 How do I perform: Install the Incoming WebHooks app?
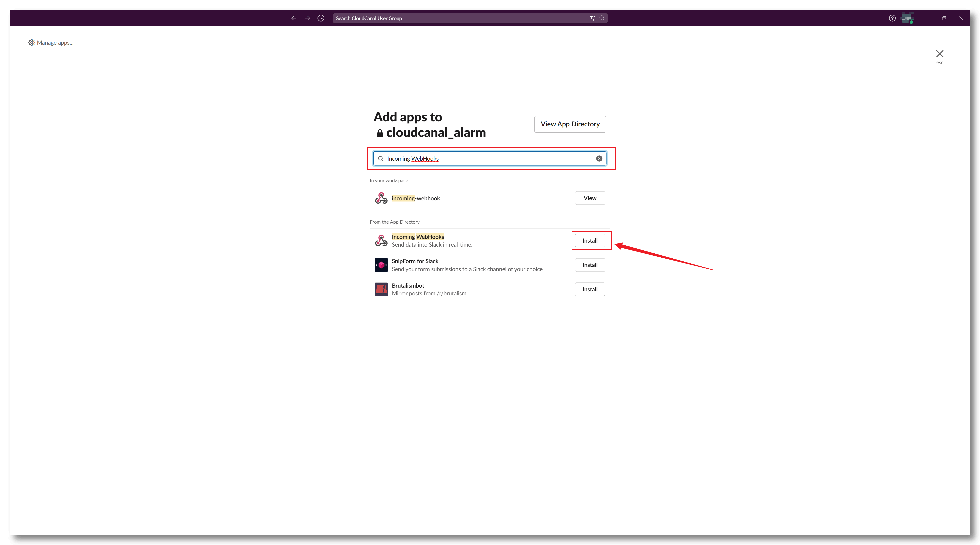click(590, 241)
